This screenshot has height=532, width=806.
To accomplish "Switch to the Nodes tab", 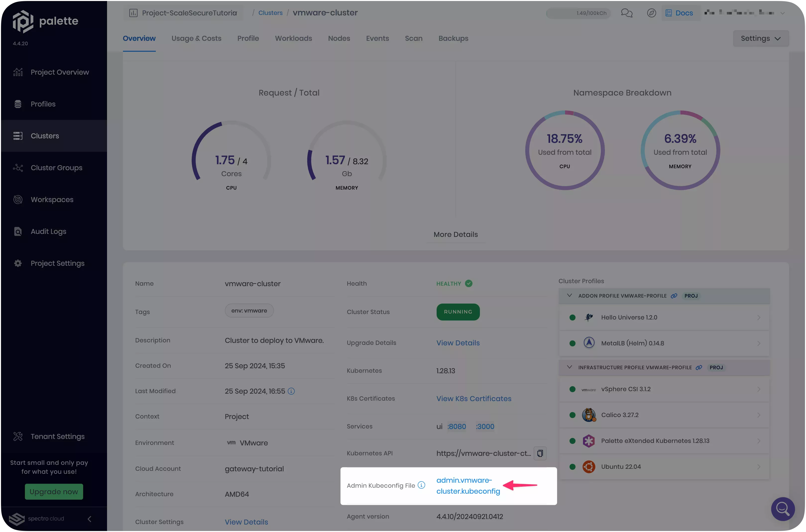I will [339, 39].
